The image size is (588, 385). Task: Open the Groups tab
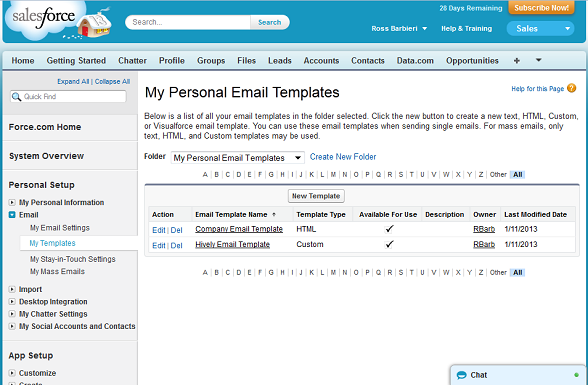[x=211, y=61]
